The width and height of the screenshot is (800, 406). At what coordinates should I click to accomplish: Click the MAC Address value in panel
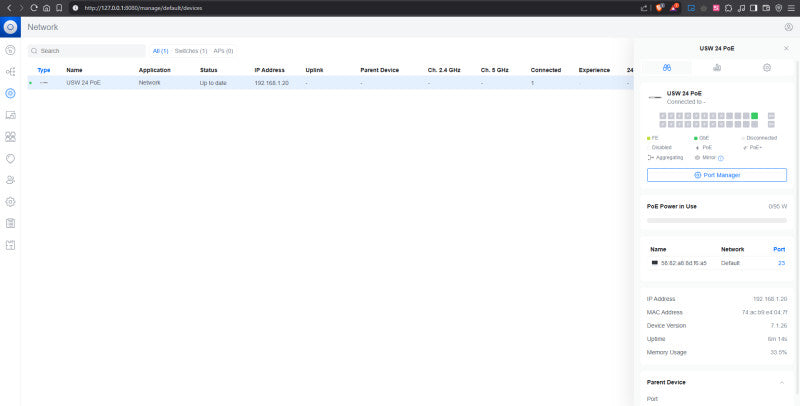pos(764,312)
